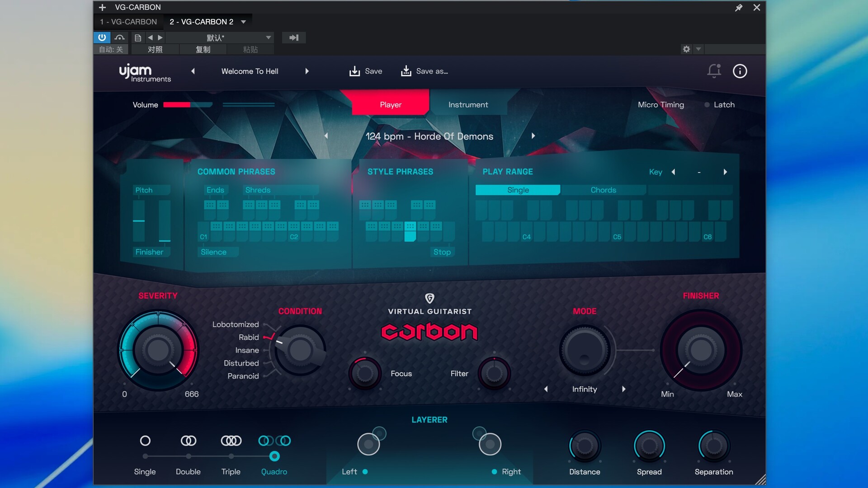The image size is (868, 488).
Task: Step Key selector to previous value
Action: click(673, 172)
